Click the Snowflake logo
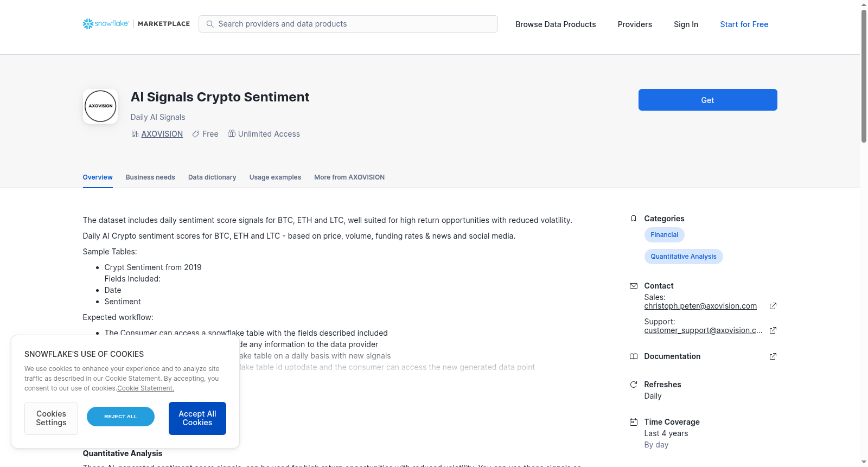This screenshot has width=868, height=467. [106, 24]
